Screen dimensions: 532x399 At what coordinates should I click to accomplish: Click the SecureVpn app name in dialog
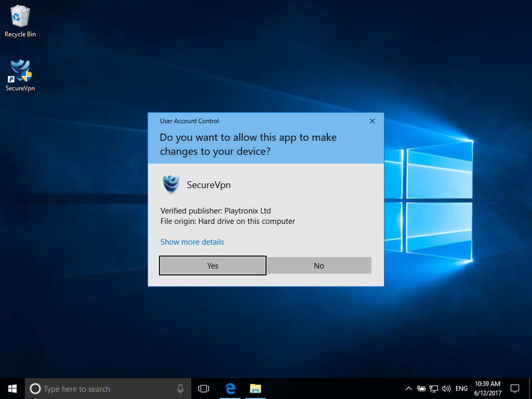tap(209, 185)
